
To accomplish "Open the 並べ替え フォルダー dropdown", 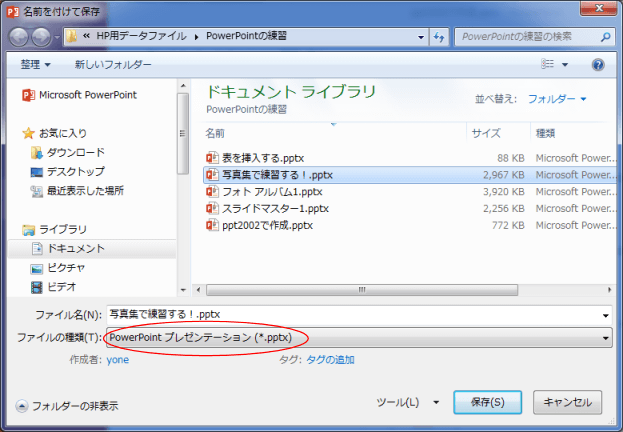I will tap(557, 99).
